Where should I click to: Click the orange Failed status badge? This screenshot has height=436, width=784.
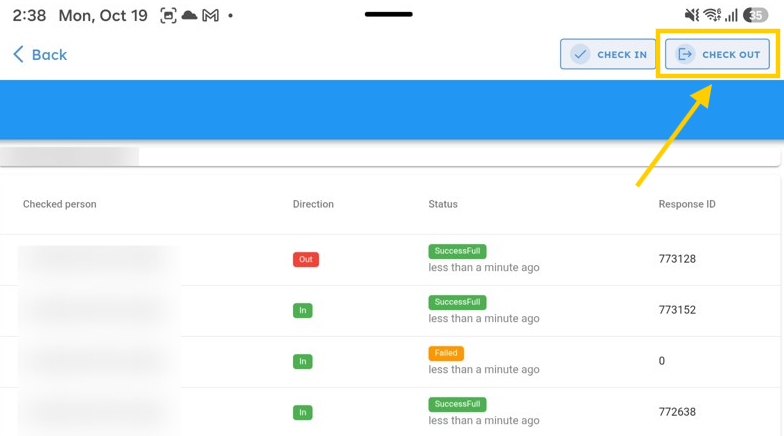(x=446, y=353)
